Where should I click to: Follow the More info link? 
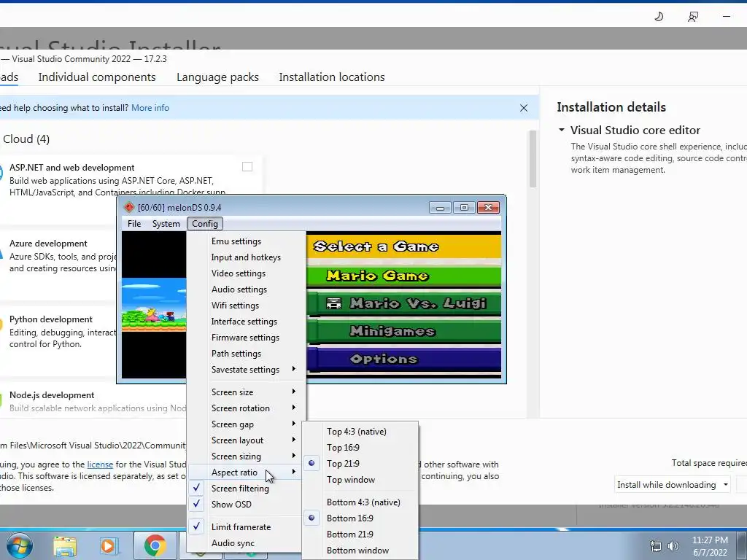click(x=150, y=108)
